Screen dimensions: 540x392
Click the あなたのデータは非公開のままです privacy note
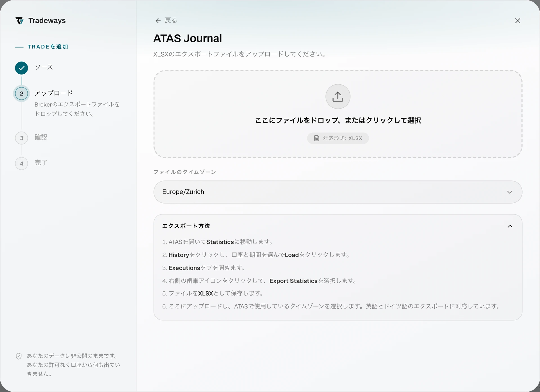[74, 365]
